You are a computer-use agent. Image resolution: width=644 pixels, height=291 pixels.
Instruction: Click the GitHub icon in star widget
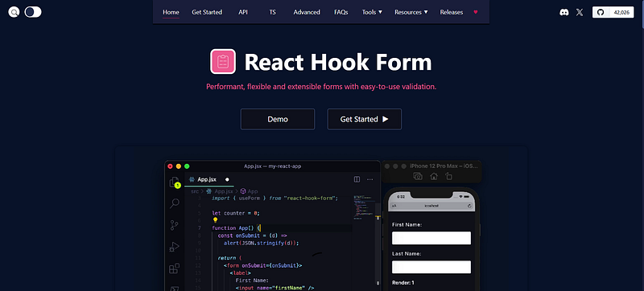pos(601,12)
